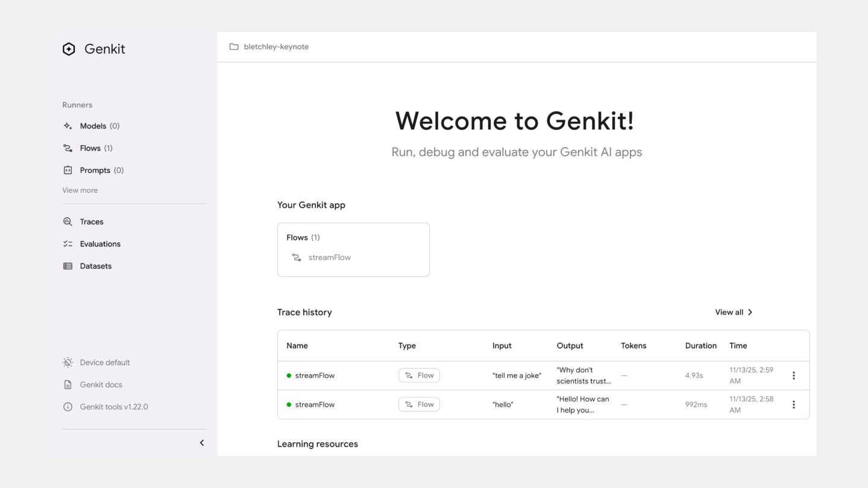
Task: Open the streamFlow trace with "tell me a joke" input
Action: 315,376
